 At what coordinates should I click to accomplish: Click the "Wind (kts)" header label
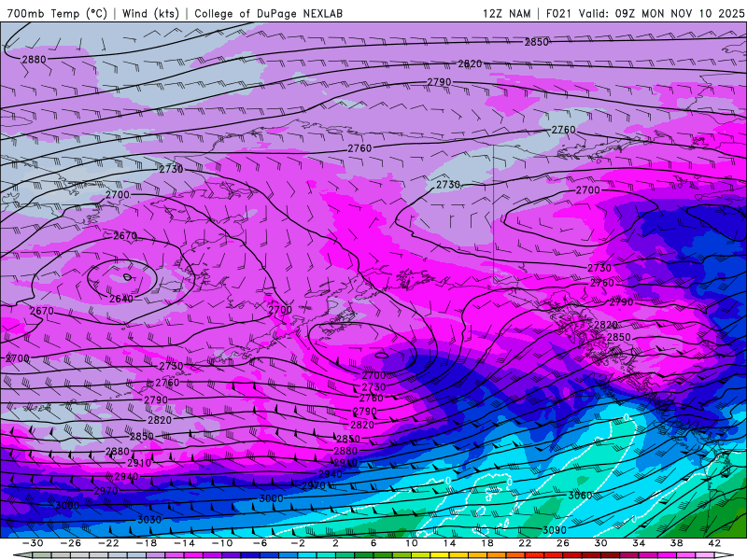[x=150, y=13]
